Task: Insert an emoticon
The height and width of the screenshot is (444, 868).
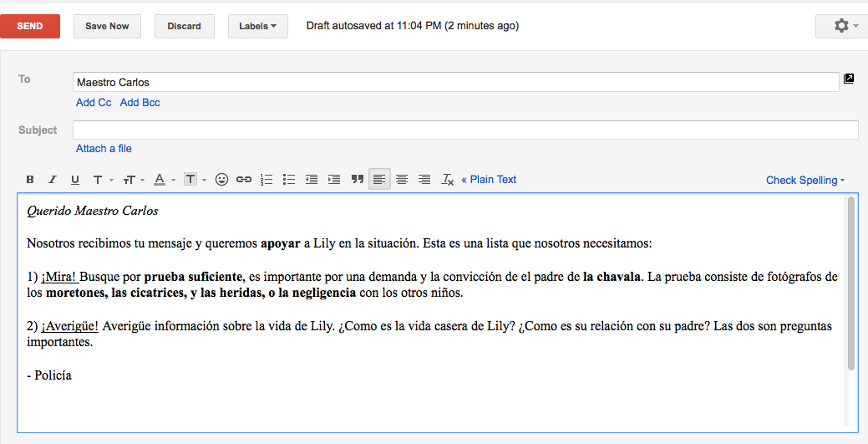Action: coord(221,180)
